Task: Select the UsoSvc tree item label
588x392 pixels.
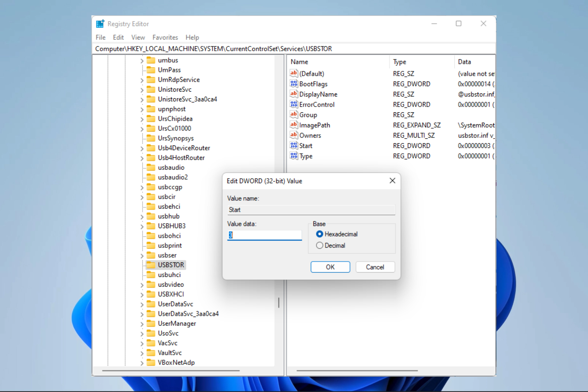Action: pyautogui.click(x=168, y=333)
